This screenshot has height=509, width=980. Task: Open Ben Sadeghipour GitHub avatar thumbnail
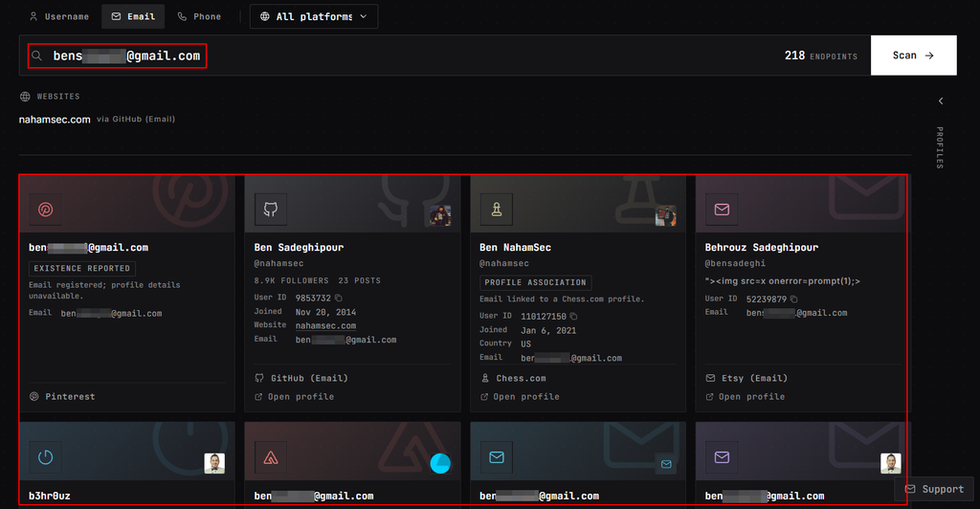[x=440, y=215]
